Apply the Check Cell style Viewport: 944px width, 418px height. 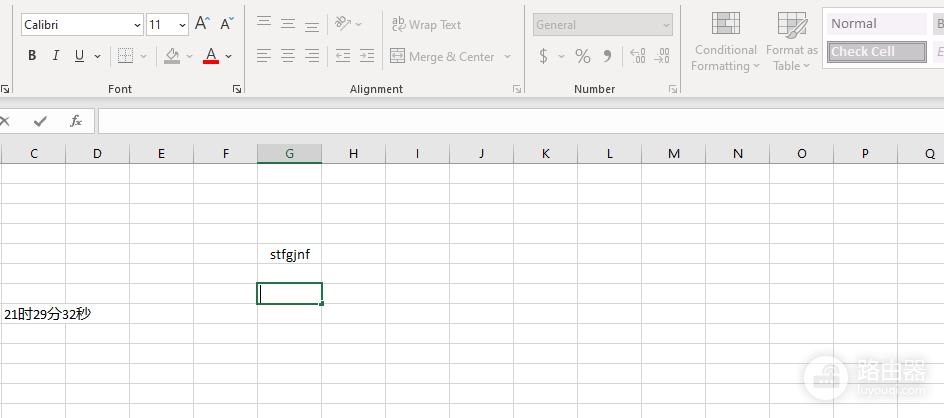[877, 52]
